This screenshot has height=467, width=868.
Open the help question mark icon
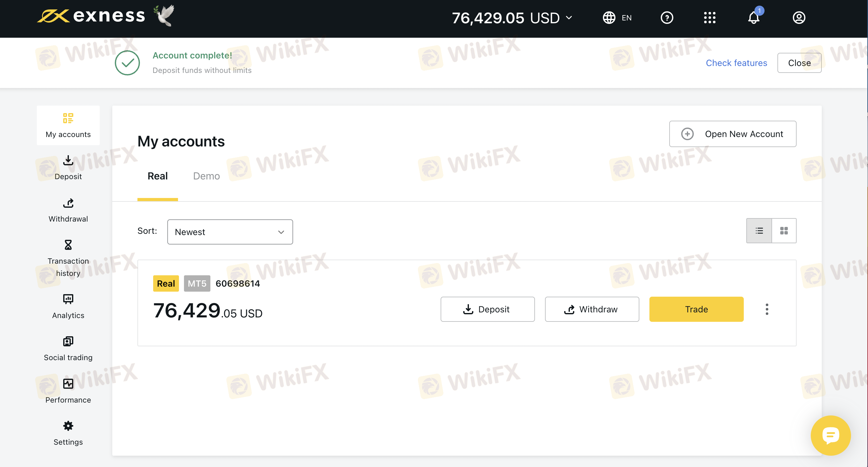667,18
